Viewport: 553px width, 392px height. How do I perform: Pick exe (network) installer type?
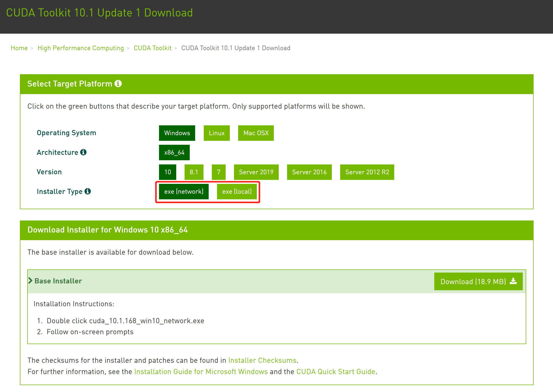pos(184,191)
